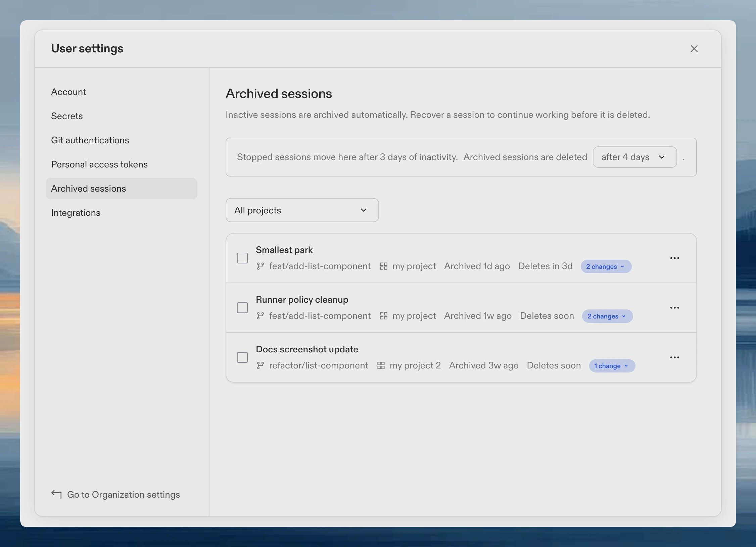Click the User settings dialog title
The image size is (756, 547).
click(87, 49)
